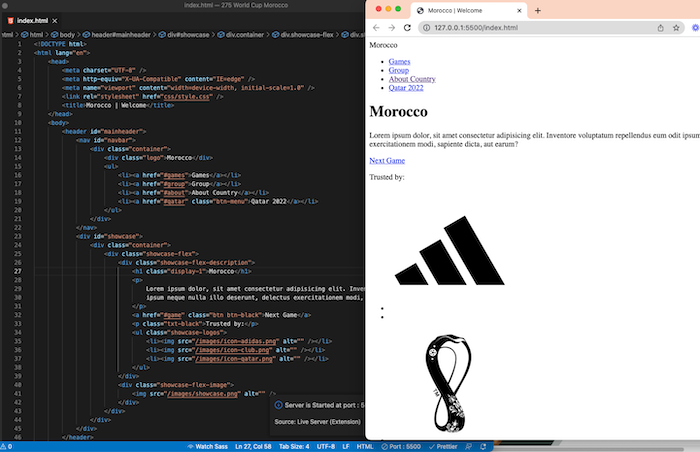Click the Adidas logo image on the page

click(450, 250)
